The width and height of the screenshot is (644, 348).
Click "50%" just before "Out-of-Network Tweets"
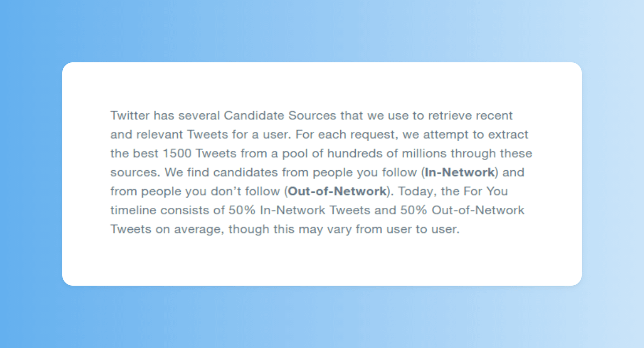point(411,210)
